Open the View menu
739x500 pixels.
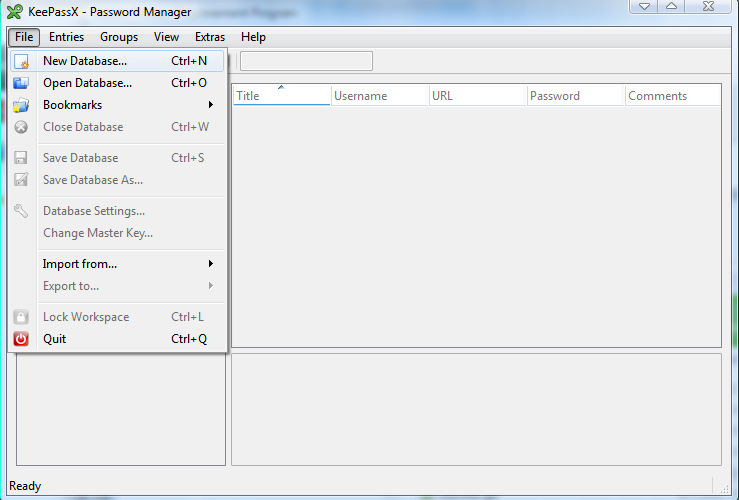pos(166,37)
